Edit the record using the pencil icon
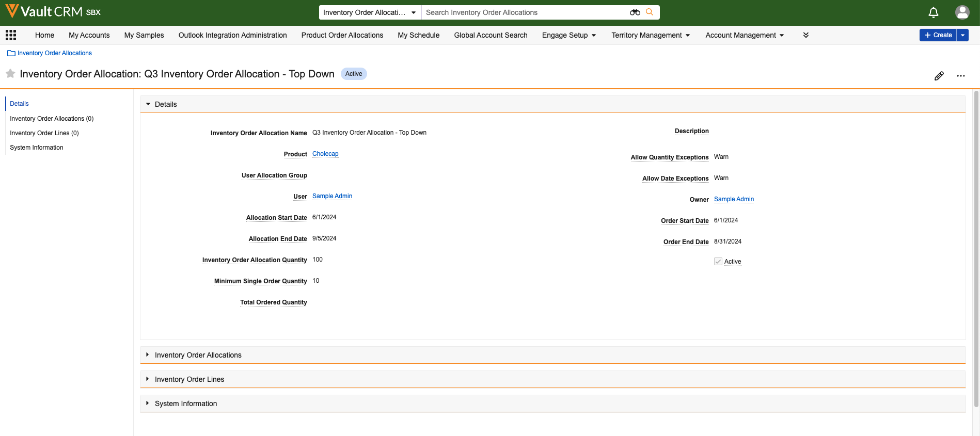Image resolution: width=980 pixels, height=436 pixels. [x=939, y=76]
